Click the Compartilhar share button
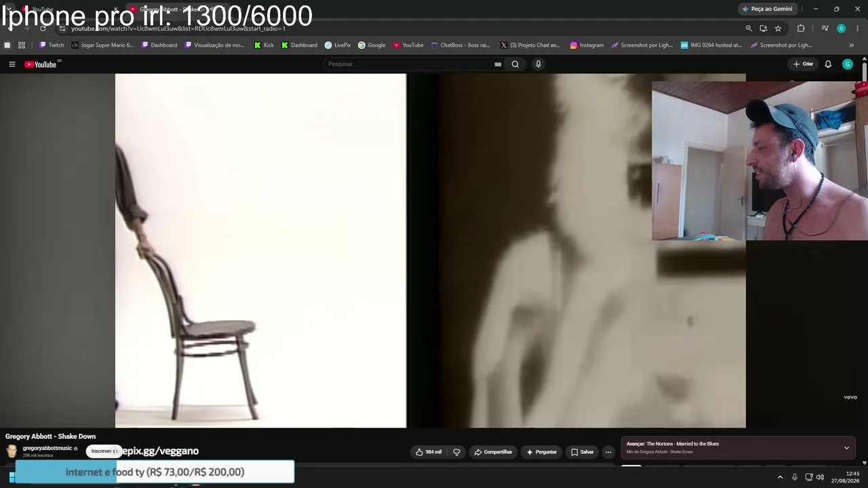This screenshot has height=488, width=868. [x=493, y=452]
